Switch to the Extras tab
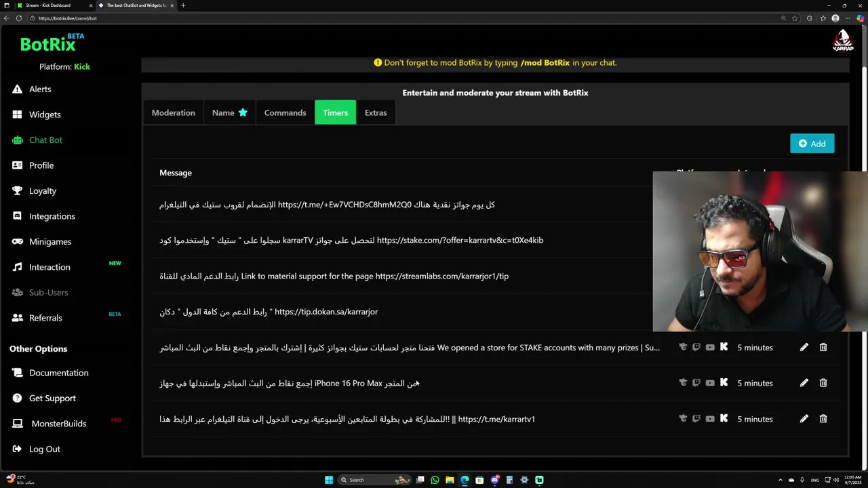The image size is (868, 488). pyautogui.click(x=376, y=113)
